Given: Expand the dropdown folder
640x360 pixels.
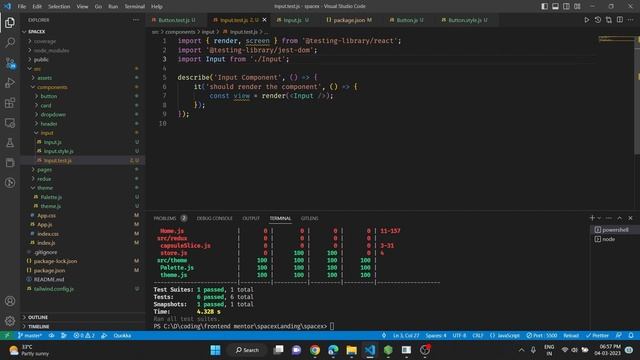Looking at the screenshot, I should (x=83, y=115).
